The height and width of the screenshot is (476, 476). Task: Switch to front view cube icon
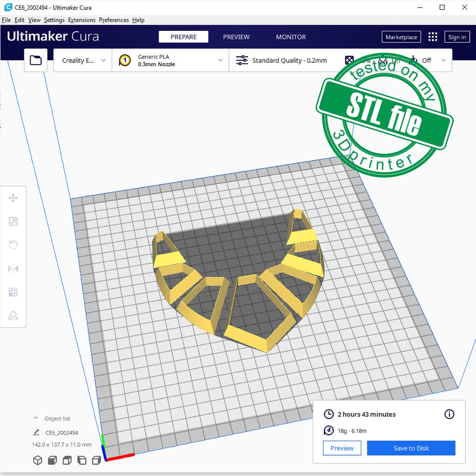52,460
